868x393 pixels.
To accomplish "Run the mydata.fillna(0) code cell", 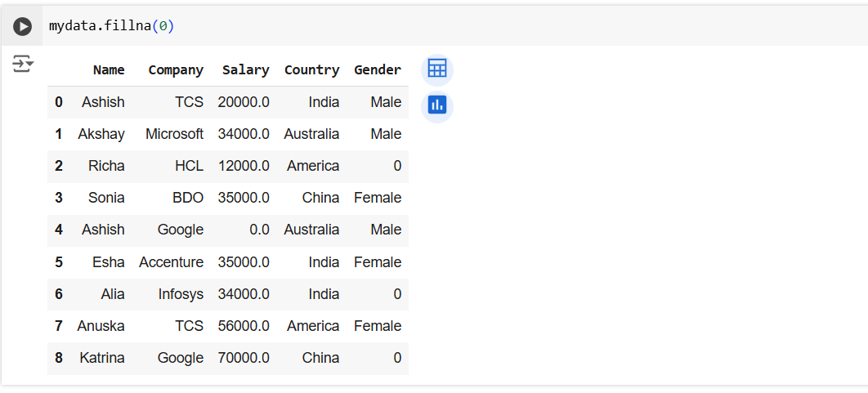I will click(x=22, y=26).
